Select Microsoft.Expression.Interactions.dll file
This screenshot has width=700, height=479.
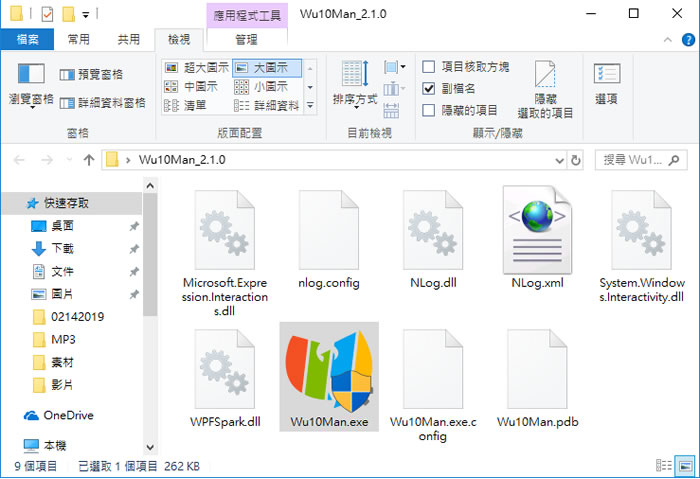[225, 253]
